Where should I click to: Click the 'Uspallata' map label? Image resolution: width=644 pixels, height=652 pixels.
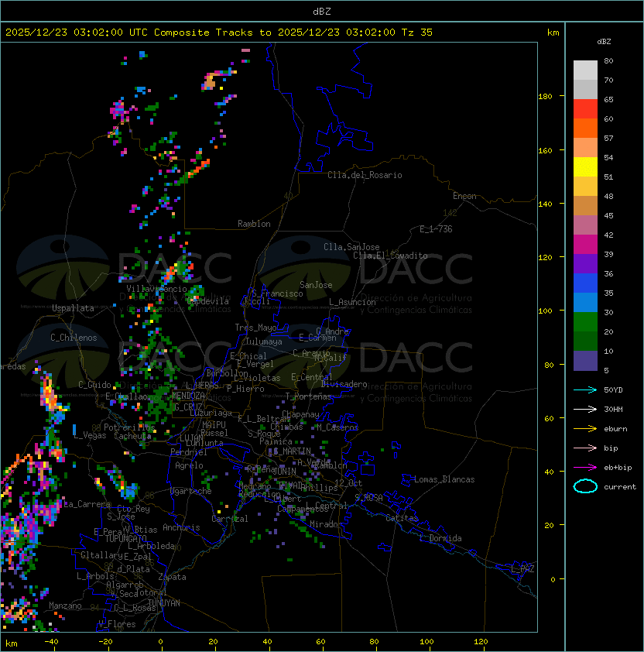(x=73, y=308)
